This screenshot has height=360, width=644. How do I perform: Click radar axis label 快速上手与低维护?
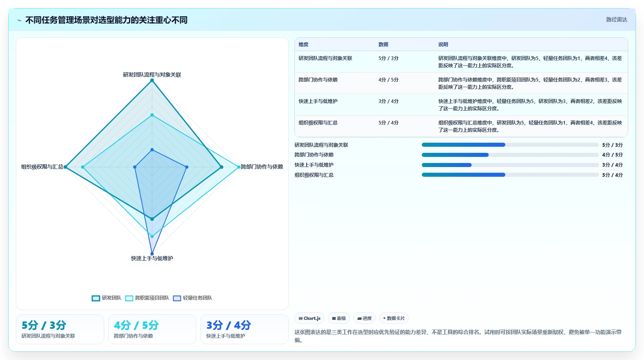tap(152, 258)
